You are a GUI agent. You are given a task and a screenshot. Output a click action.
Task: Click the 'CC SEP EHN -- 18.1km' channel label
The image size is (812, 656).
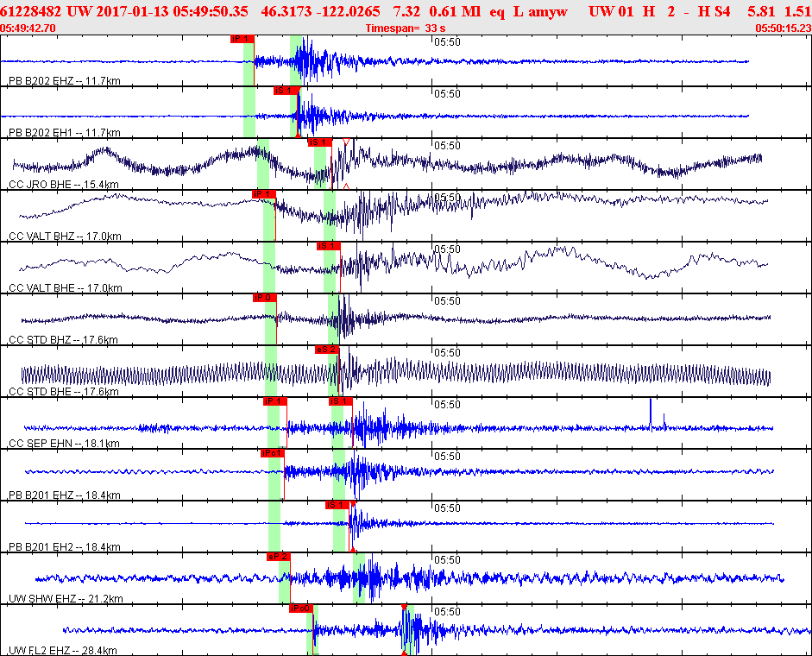pyautogui.click(x=64, y=444)
